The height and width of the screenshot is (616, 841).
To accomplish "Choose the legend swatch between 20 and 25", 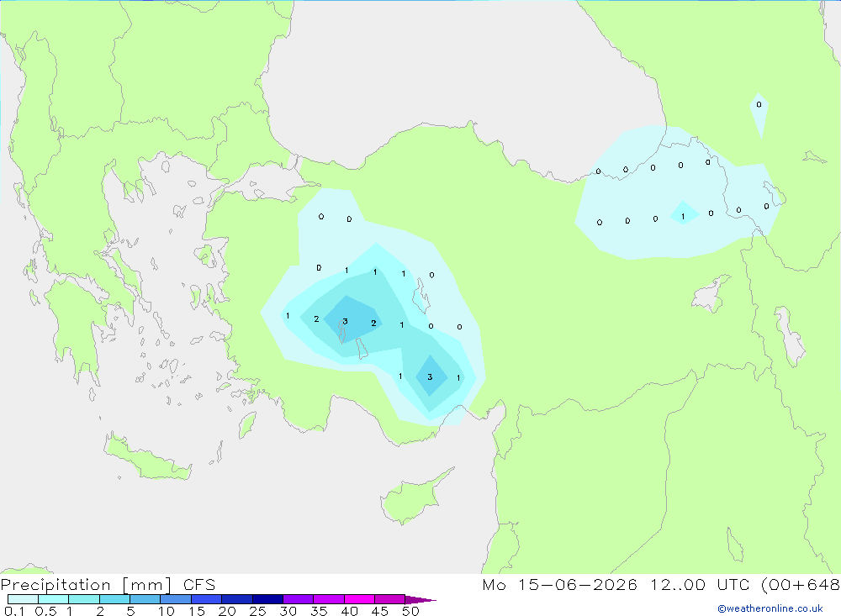I will click(x=237, y=599).
